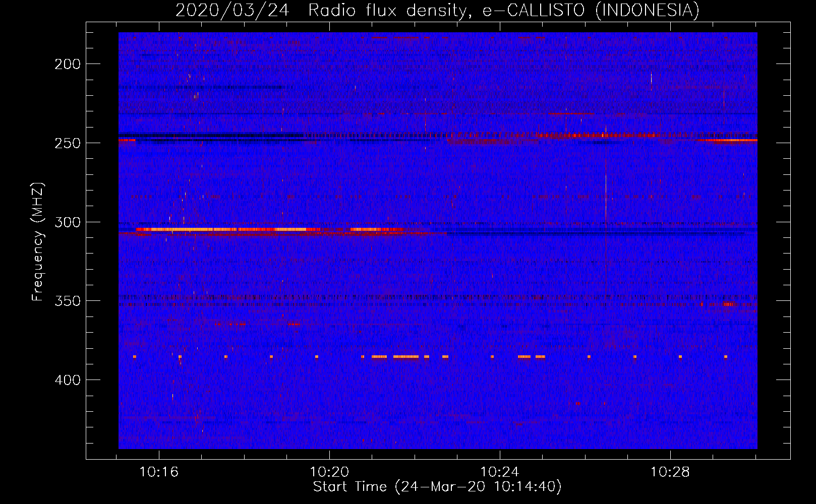Click the red band near 245 MHz at 10:26
The width and height of the screenshot is (816, 504).
tap(595, 135)
